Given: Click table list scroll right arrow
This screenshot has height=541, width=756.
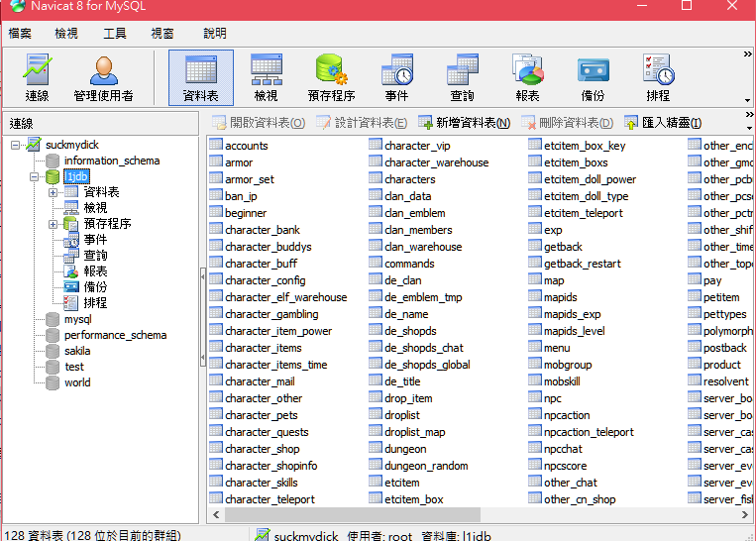Looking at the screenshot, I should [744, 514].
